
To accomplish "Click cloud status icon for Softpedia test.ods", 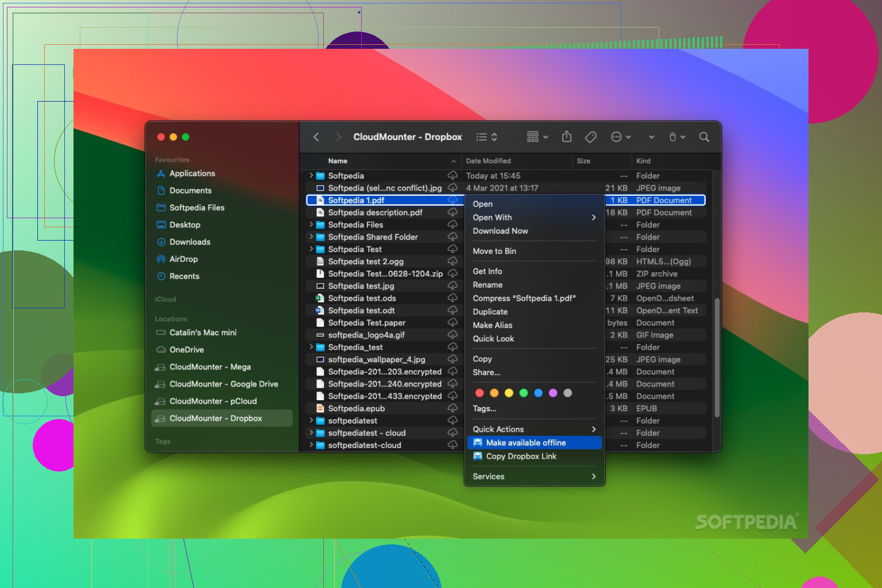I will pyautogui.click(x=452, y=298).
